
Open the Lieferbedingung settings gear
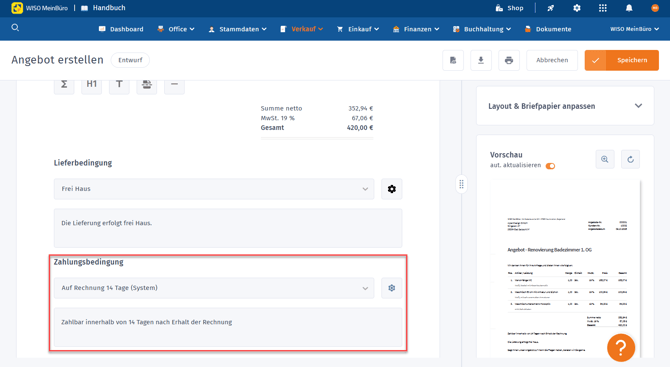click(391, 189)
